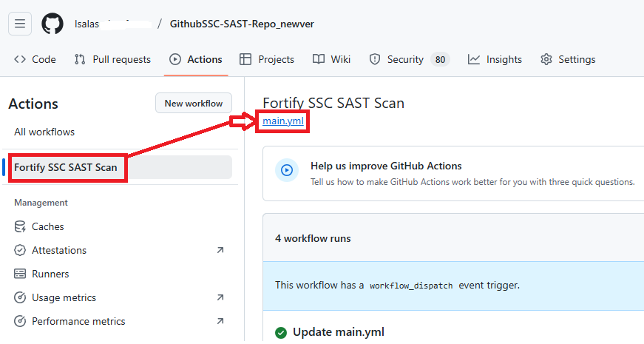Click the Caches database icon
Viewport: 644px width, 344px height.
[20, 226]
